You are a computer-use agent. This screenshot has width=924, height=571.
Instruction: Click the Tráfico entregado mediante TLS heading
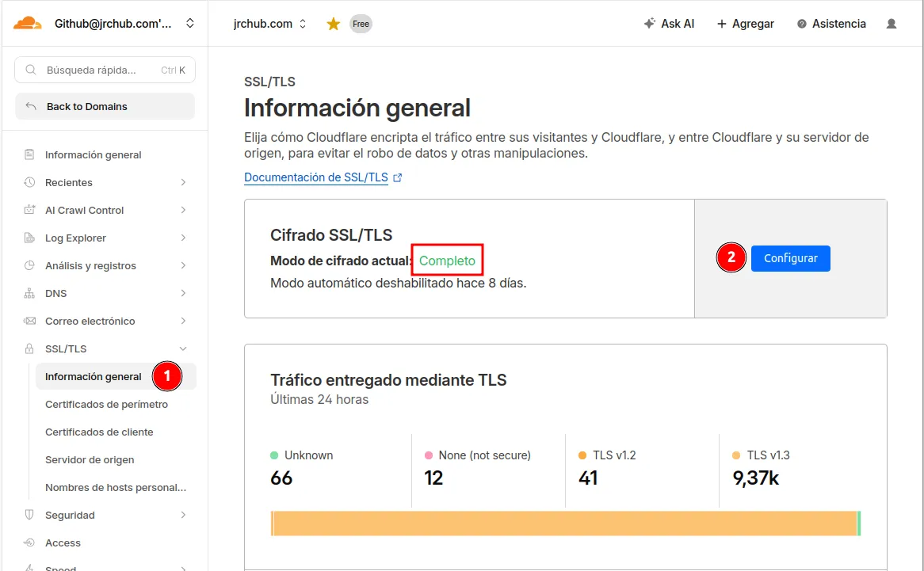pos(388,380)
